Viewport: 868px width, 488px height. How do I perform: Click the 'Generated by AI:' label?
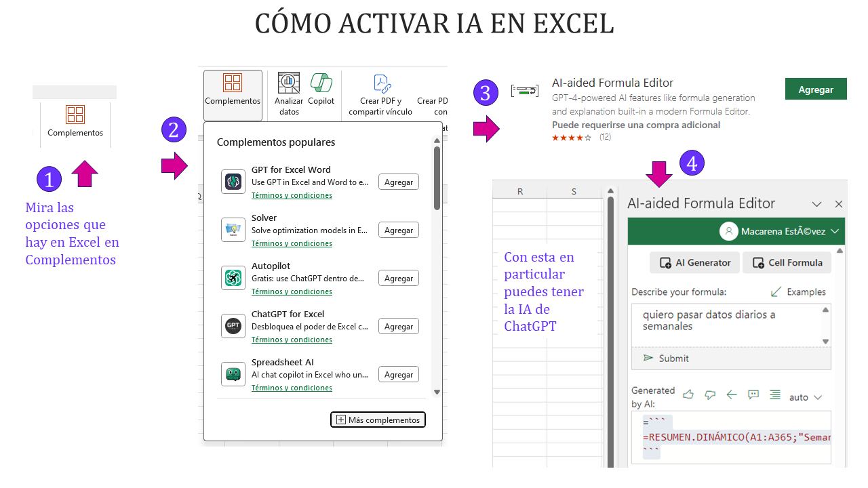pyautogui.click(x=653, y=396)
